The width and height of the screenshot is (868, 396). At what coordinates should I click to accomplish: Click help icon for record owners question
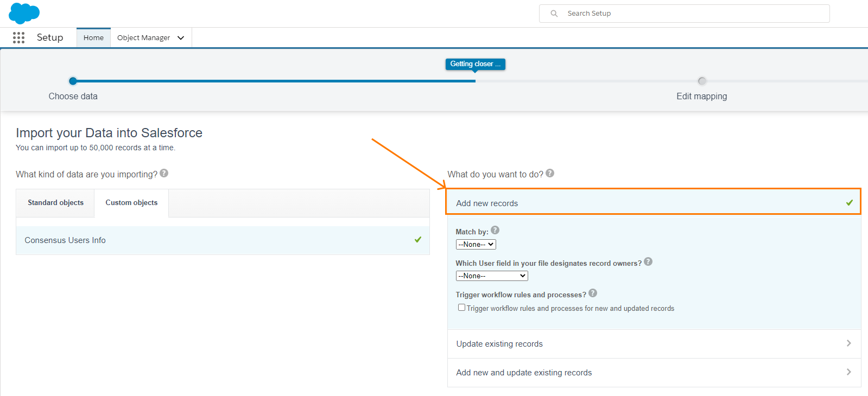pyautogui.click(x=648, y=261)
